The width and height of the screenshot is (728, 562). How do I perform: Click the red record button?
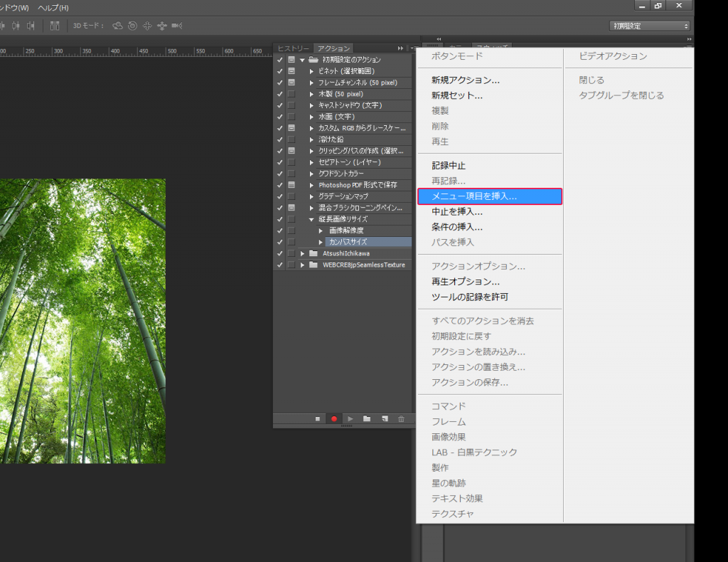pyautogui.click(x=334, y=419)
